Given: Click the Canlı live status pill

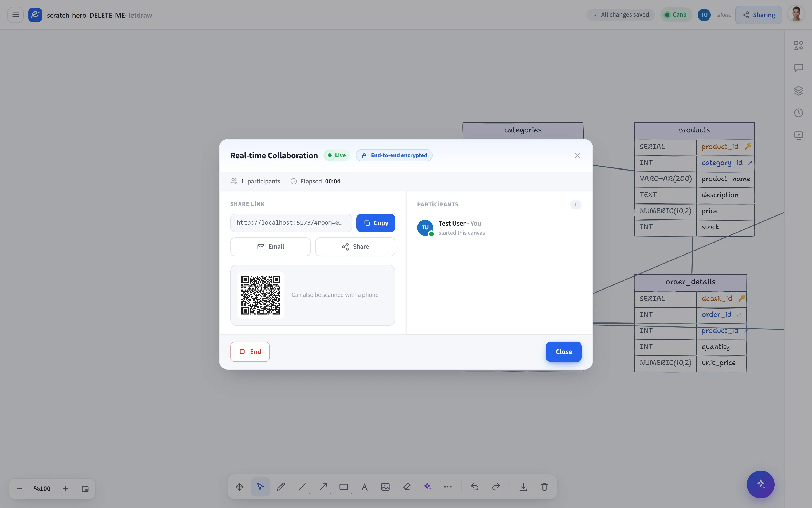Looking at the screenshot, I should pos(676,15).
